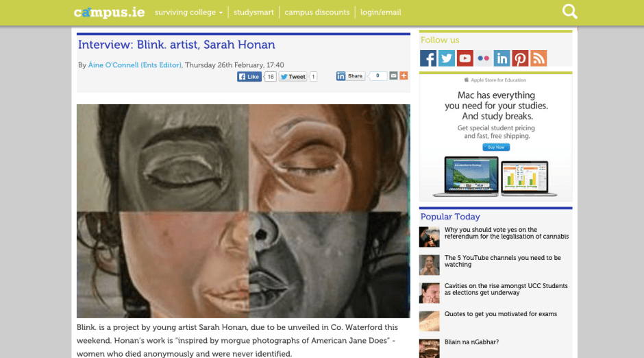
Task: Subscribe via the RSS feed icon
Action: 538,58
